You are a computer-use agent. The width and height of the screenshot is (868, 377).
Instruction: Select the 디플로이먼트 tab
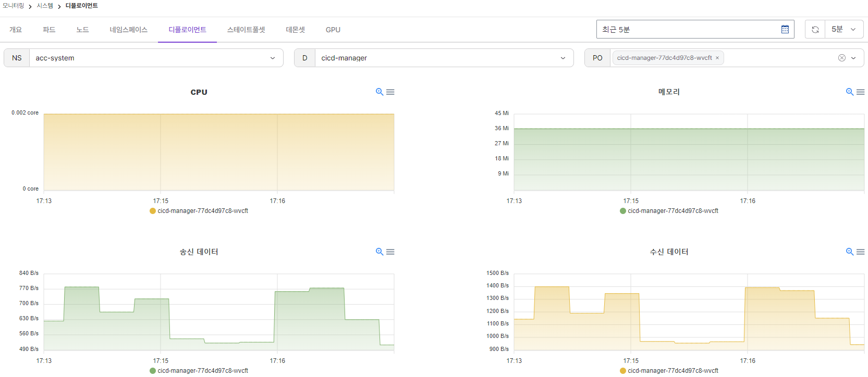[188, 30]
